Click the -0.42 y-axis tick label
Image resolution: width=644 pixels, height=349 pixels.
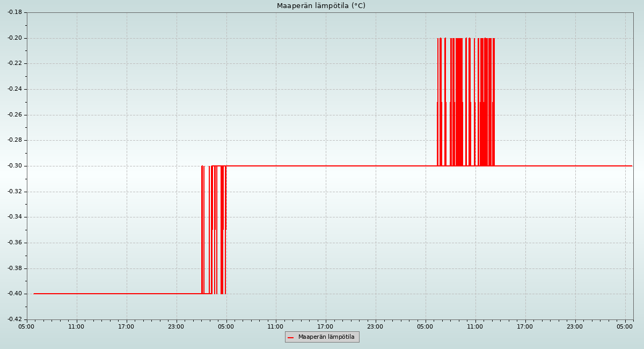[15, 319]
